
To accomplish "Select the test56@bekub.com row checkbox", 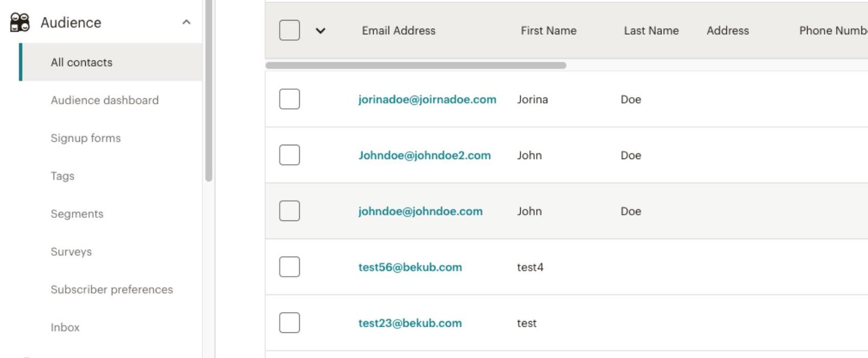I will click(x=289, y=267).
